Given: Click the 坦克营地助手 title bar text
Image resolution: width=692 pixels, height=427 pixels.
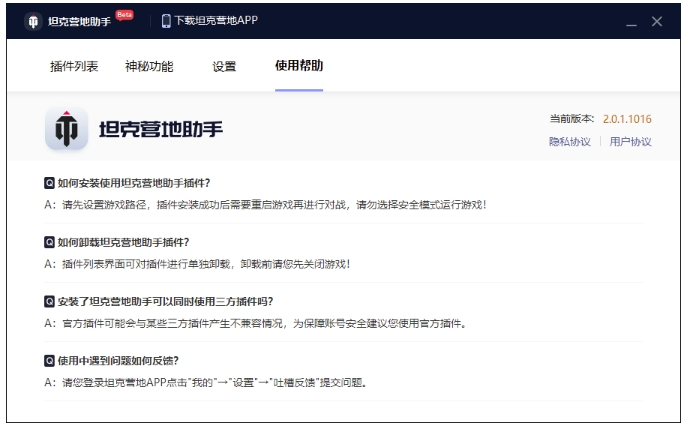Looking at the screenshot, I should tap(79, 22).
